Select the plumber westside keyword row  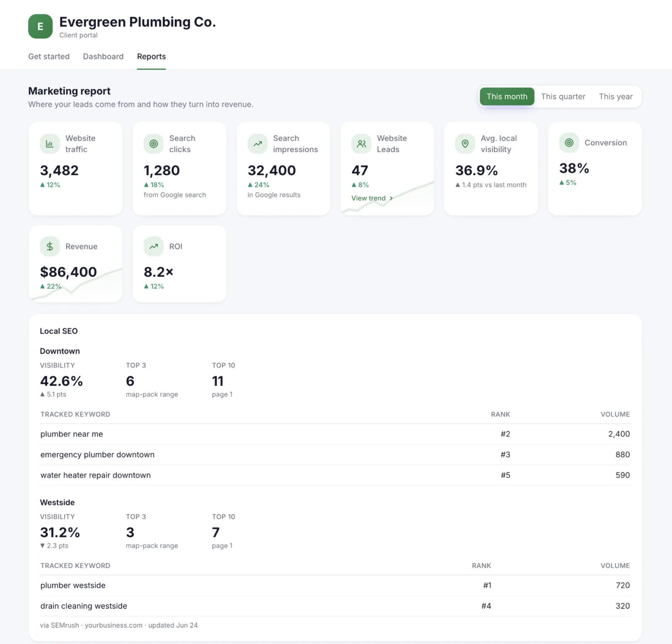335,585
